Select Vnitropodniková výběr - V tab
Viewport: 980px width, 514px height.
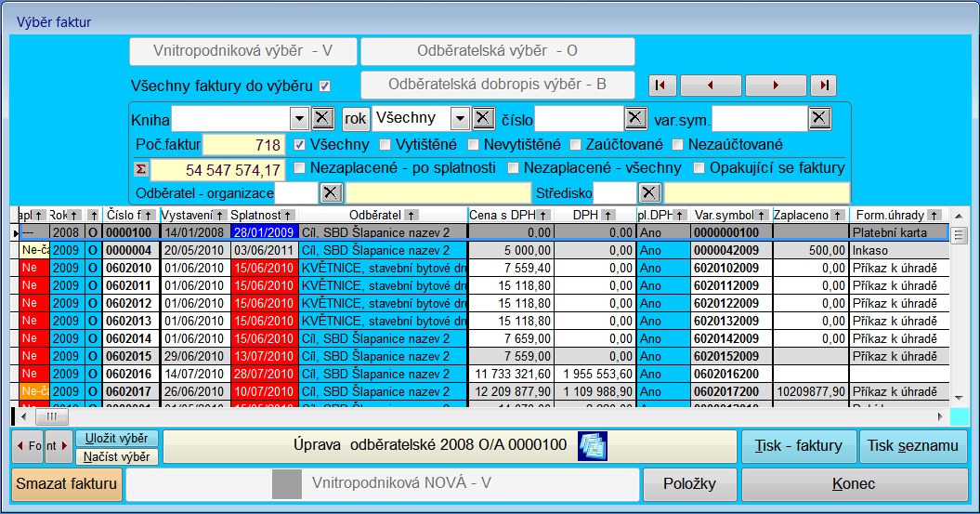click(x=243, y=52)
